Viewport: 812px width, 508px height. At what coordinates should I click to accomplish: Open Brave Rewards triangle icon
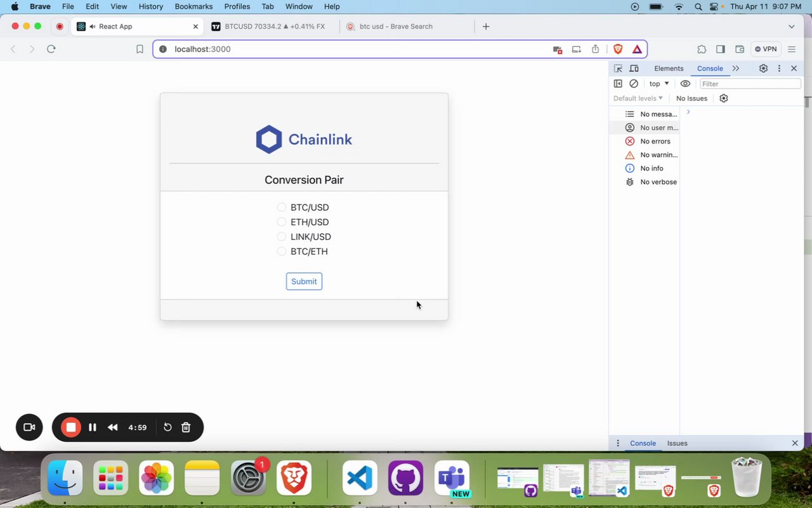pos(637,49)
